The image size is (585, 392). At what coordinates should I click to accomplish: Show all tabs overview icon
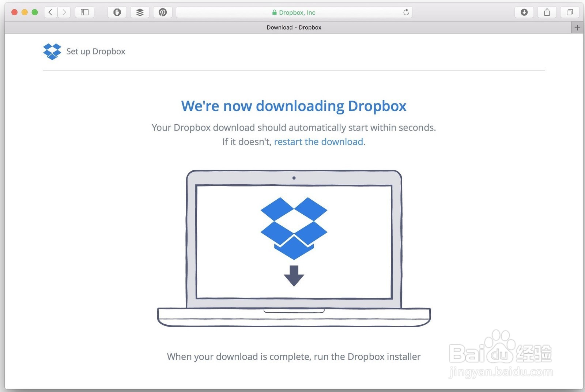coord(570,12)
